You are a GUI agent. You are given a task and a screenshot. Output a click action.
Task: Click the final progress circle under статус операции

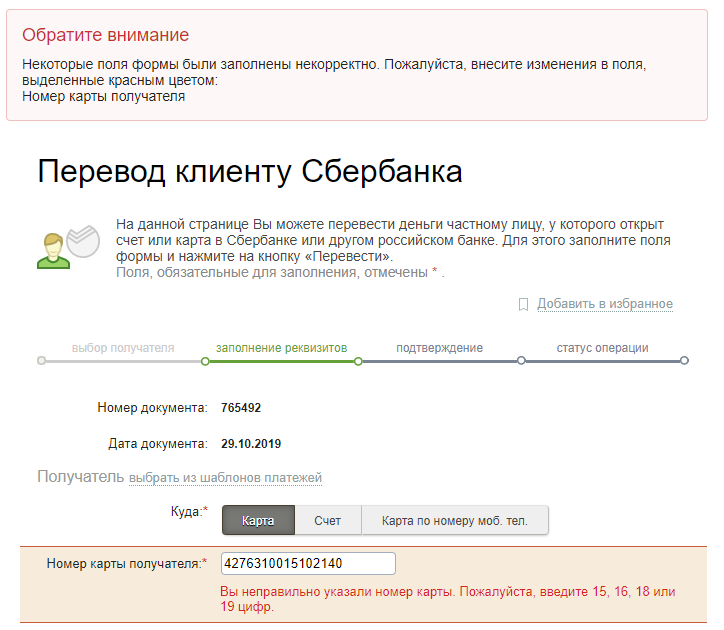(684, 360)
